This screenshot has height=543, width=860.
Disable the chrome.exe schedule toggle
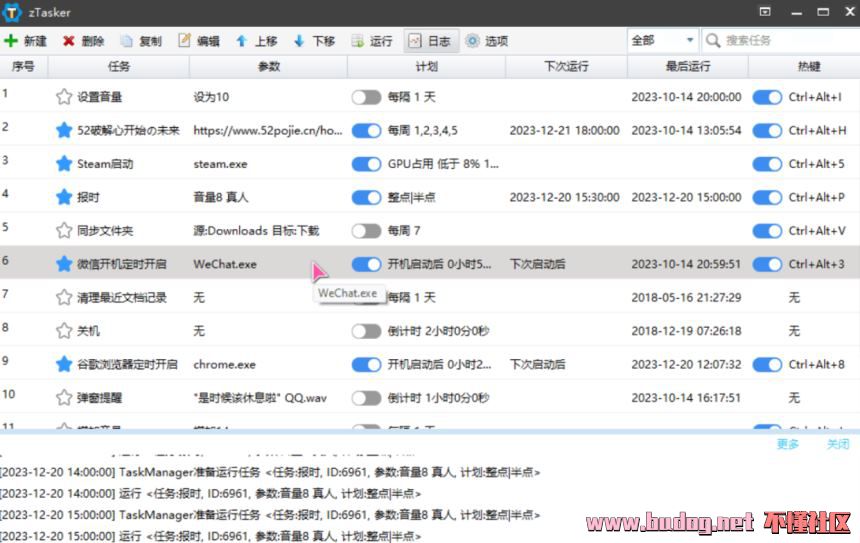pos(366,365)
